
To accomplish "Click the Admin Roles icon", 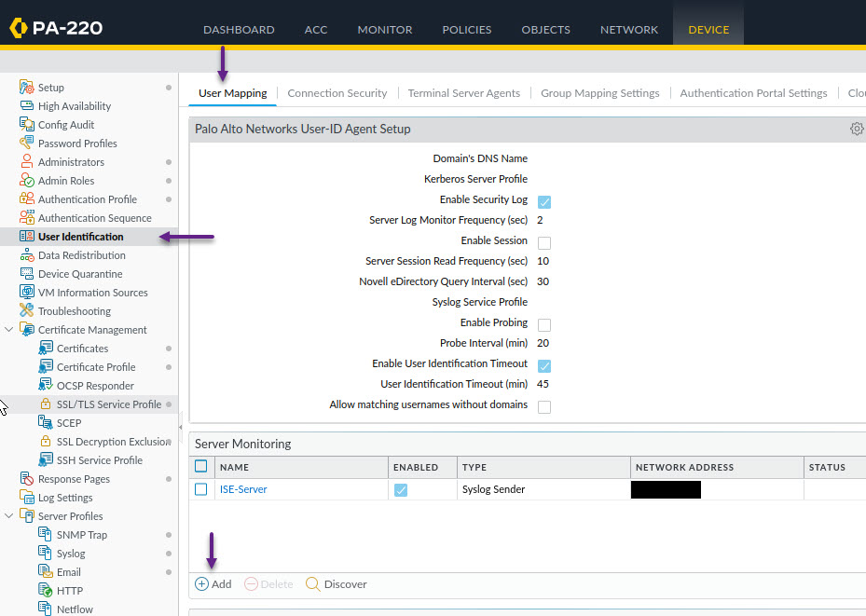I will pos(26,180).
